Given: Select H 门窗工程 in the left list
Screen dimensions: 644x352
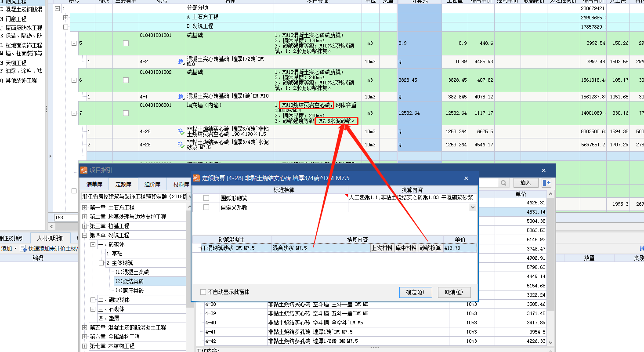Looking at the screenshot, I should tap(14, 19).
